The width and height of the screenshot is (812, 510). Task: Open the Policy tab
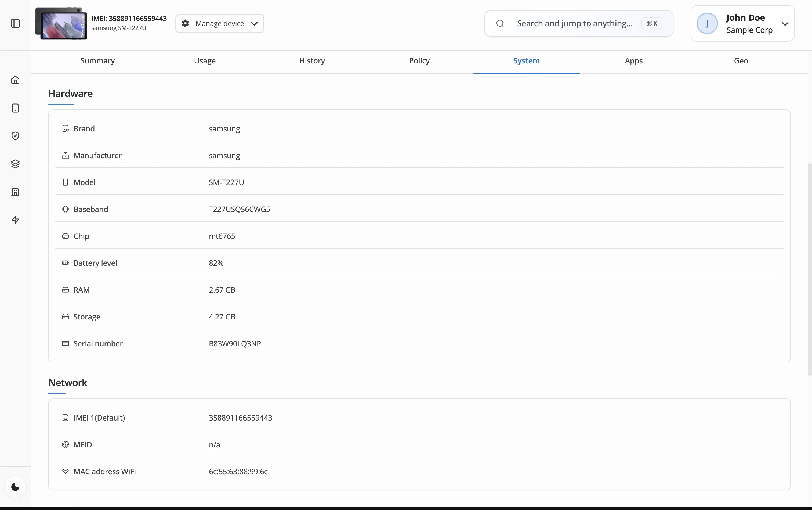click(419, 61)
